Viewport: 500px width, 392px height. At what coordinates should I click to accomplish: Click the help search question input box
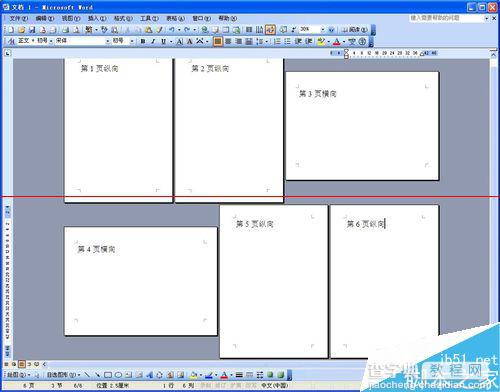point(447,18)
